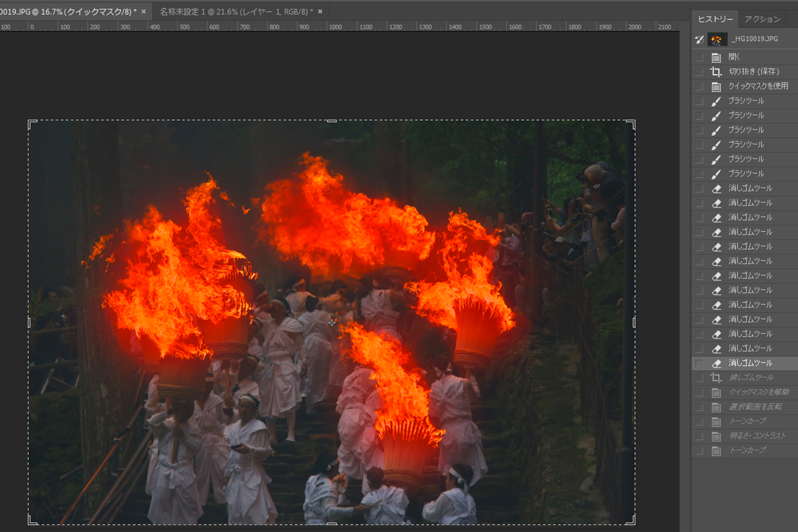Click the crop box top-middle edge handle
The width and height of the screenshot is (798, 532).
click(332, 121)
